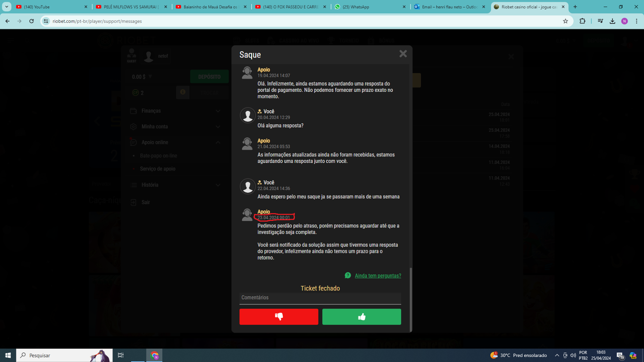Open the browser extensions puzzle icon
Screen dimensions: 644x362
click(x=582, y=21)
